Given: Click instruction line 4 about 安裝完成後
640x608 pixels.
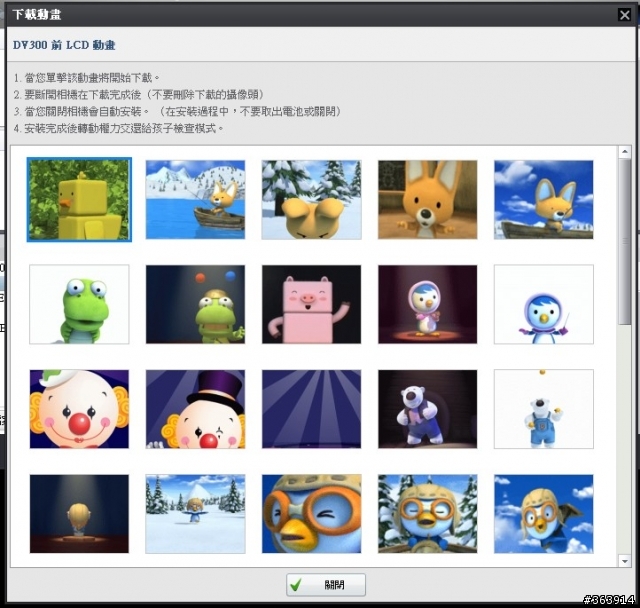Looking at the screenshot, I should pos(119,129).
